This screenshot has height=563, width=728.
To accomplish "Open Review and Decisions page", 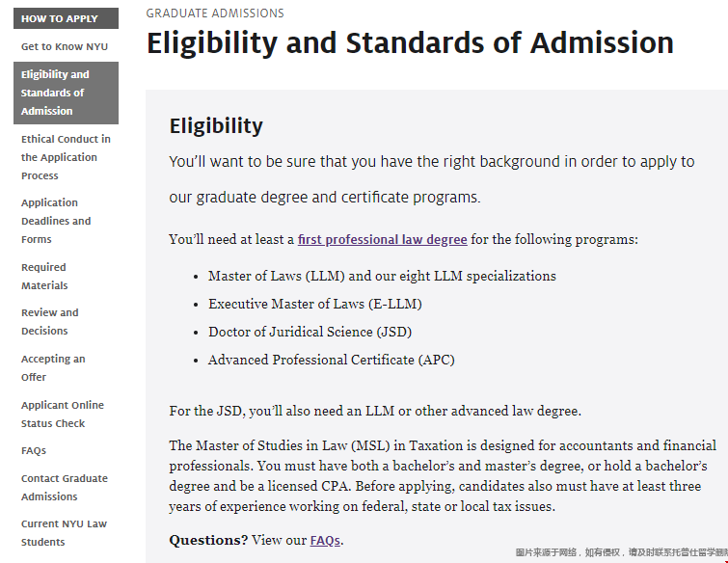I will [x=50, y=321].
